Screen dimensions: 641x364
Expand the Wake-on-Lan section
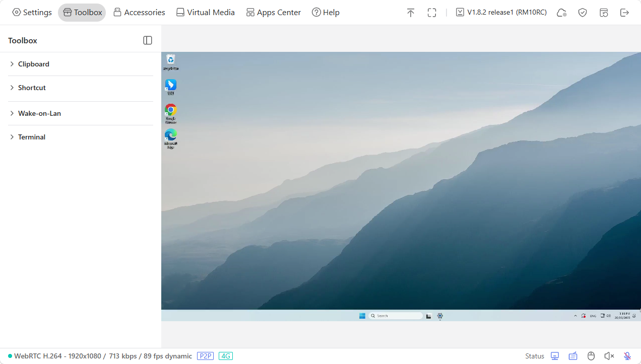81,113
